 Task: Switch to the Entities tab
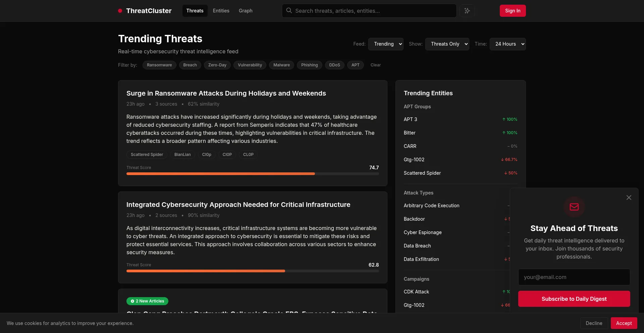221,11
